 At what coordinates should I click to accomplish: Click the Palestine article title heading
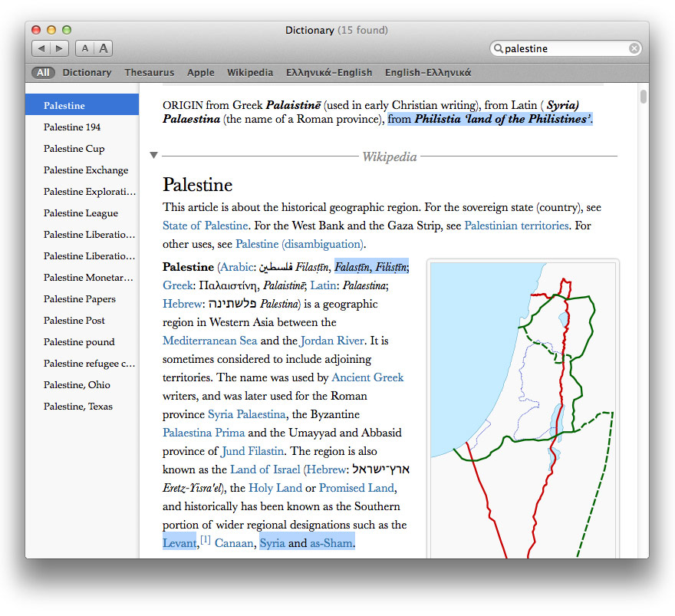(x=198, y=185)
